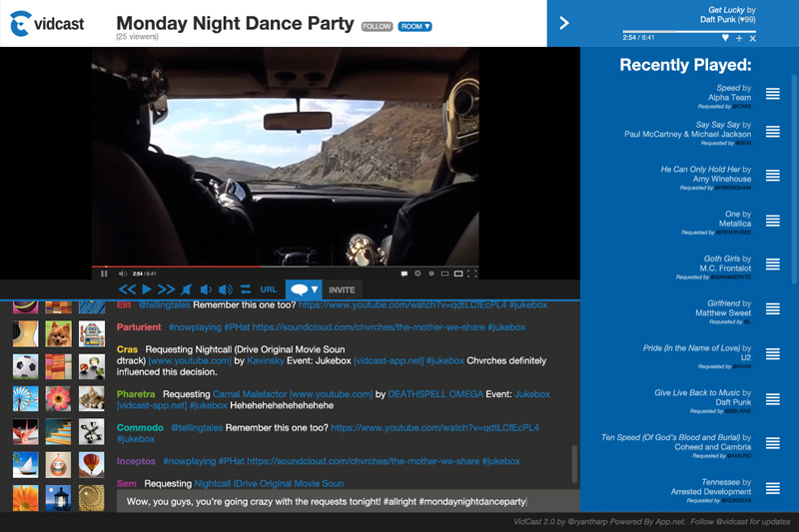Click DEATHSPELL OMEGA artist link
Screen dimensions: 799x532
(435, 394)
